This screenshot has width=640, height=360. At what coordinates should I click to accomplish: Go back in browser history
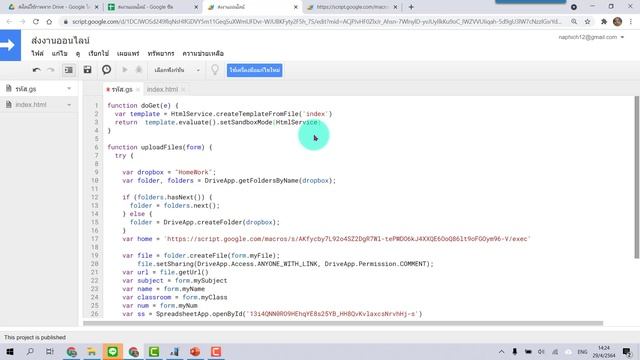pyautogui.click(x=9, y=22)
